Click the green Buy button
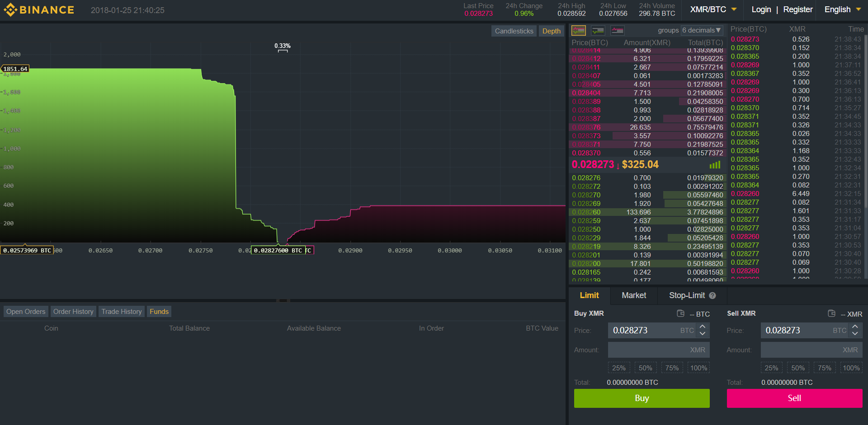Viewport: 868px width, 425px height. [642, 398]
